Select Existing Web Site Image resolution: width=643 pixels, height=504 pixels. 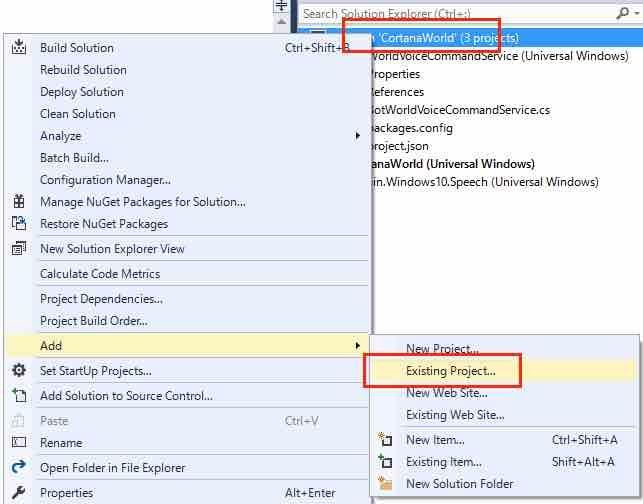(x=504, y=415)
